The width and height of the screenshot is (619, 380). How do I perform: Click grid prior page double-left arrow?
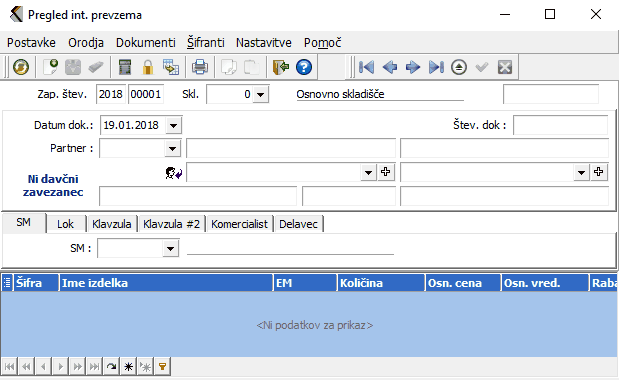click(x=26, y=367)
